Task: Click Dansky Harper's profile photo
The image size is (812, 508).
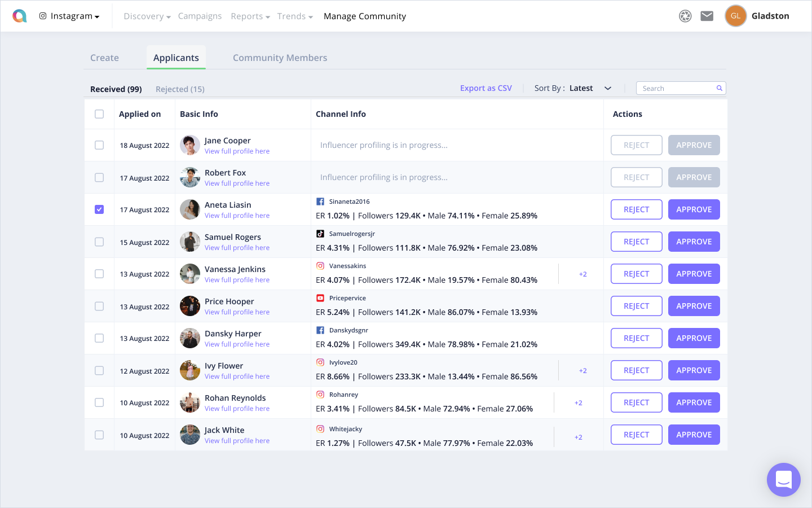Action: pyautogui.click(x=190, y=338)
